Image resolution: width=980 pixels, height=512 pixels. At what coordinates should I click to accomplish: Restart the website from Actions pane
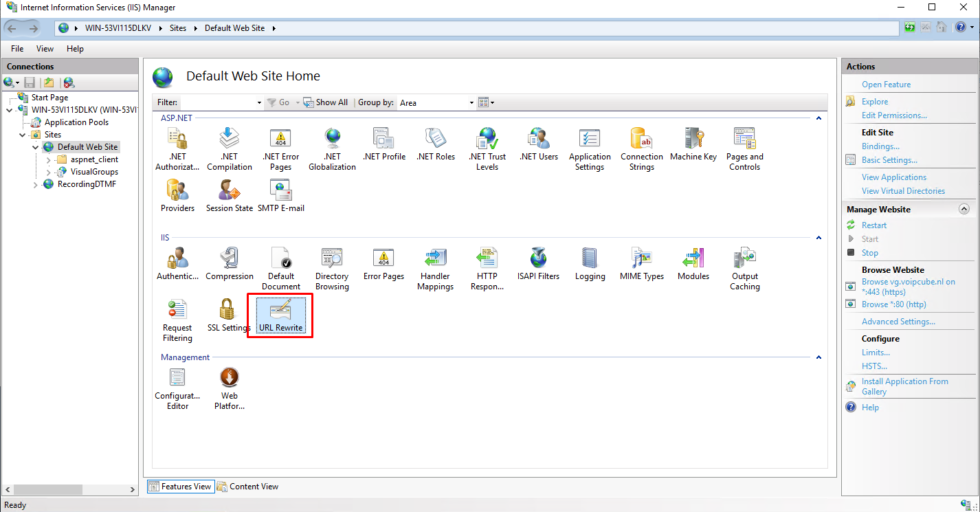click(x=873, y=225)
